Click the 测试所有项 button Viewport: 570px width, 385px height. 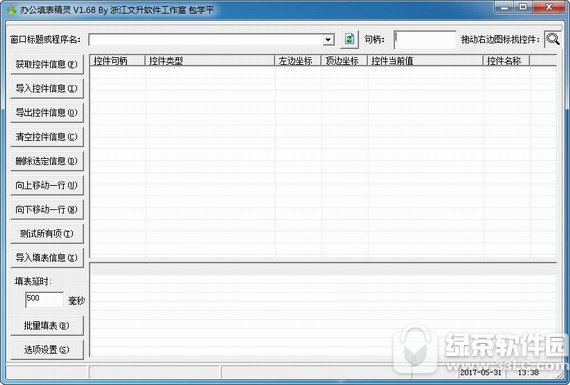pos(47,233)
